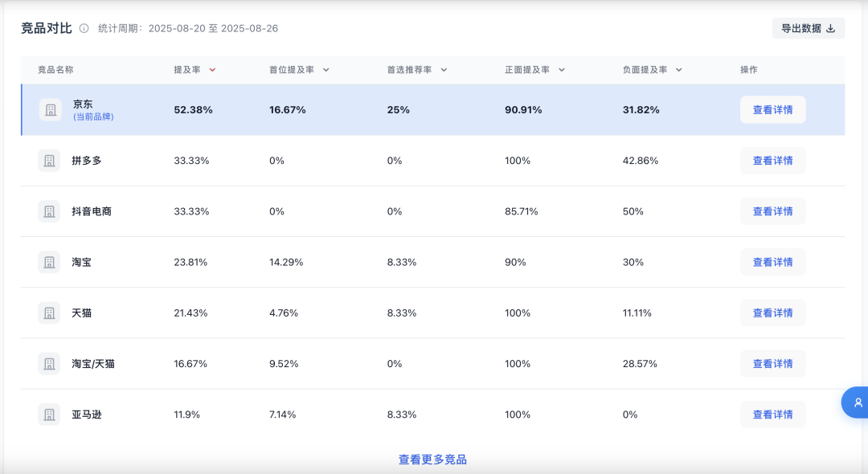This screenshot has height=474, width=868.
Task: Click the building icon next to 抖音电商
Action: tap(49, 211)
